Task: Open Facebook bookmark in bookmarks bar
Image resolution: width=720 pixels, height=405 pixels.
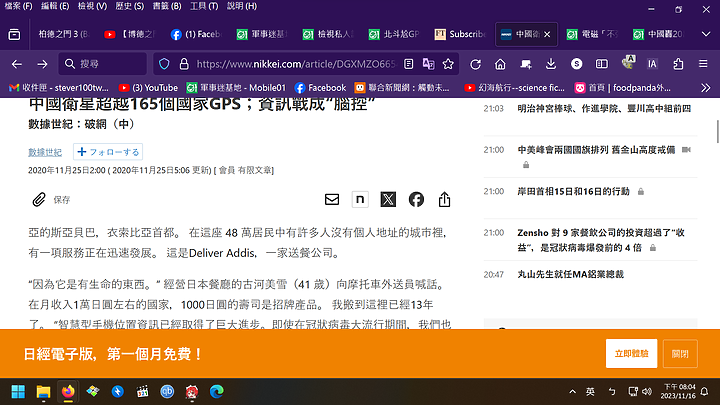Action: pos(321,88)
